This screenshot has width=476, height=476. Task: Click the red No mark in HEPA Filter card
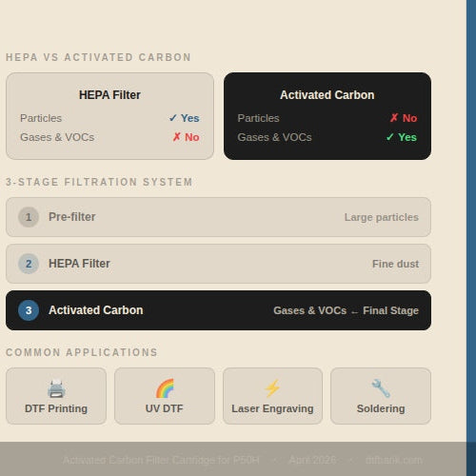pos(186,137)
